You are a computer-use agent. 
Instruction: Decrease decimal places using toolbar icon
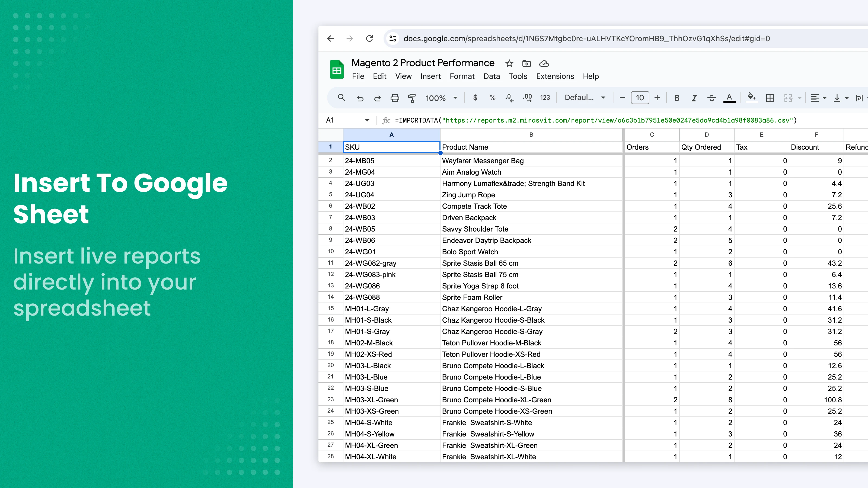tap(509, 98)
